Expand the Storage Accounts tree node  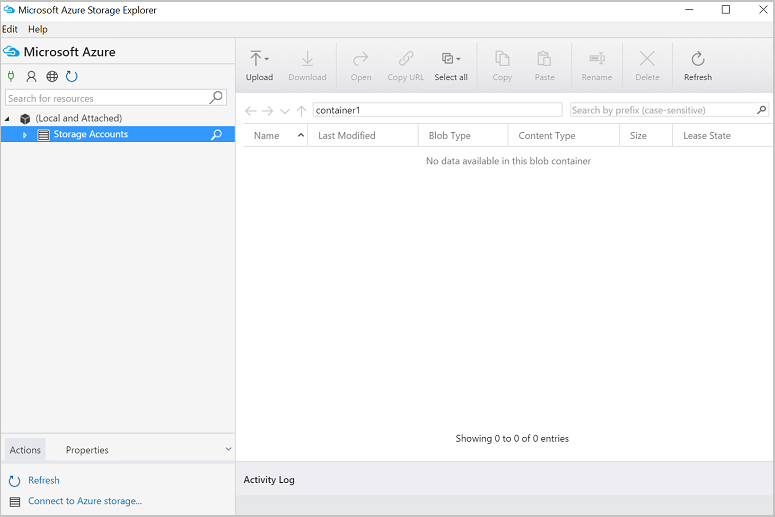(25, 135)
